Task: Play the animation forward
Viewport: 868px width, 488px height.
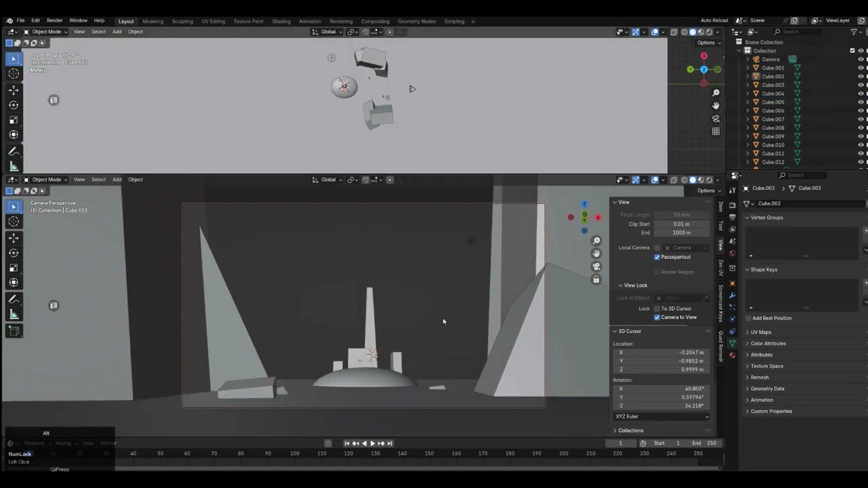Action: coord(372,443)
